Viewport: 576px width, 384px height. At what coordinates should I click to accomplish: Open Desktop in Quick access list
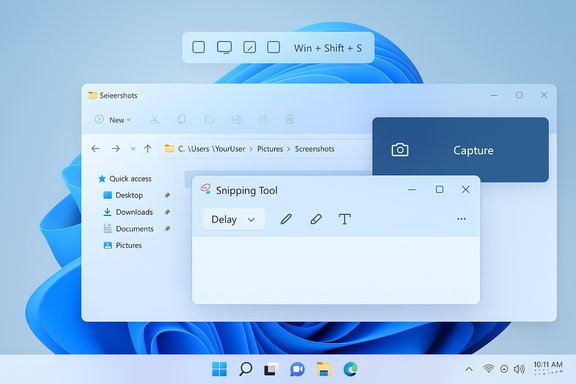pos(124,195)
